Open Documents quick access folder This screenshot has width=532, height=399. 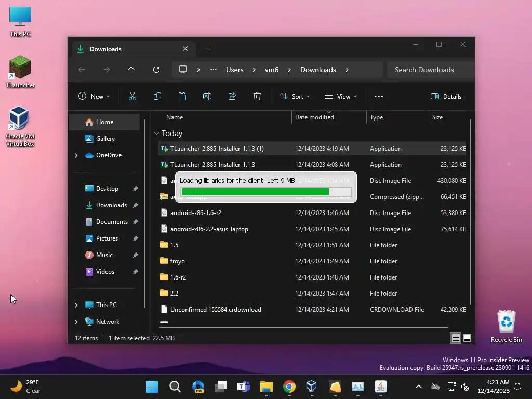pos(112,222)
